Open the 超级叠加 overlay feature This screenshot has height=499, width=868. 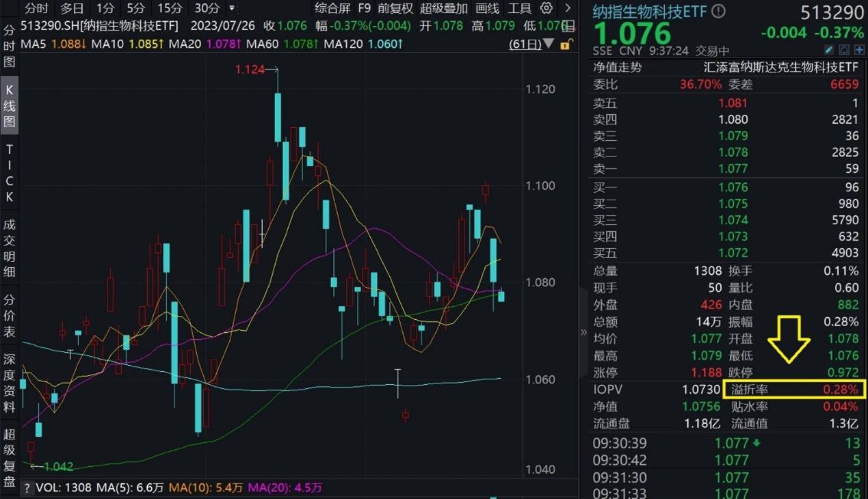click(x=443, y=9)
